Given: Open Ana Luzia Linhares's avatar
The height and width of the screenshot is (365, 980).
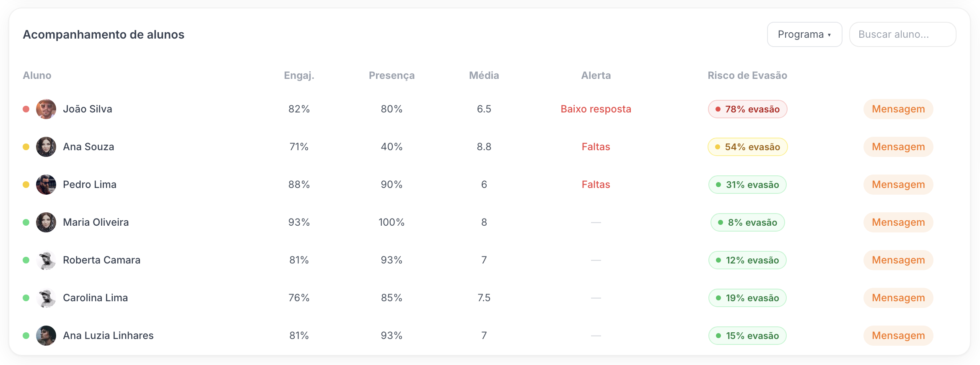Looking at the screenshot, I should point(46,335).
